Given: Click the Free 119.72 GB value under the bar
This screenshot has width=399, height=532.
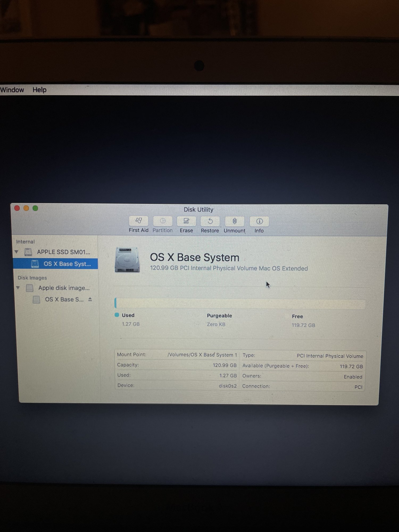Looking at the screenshot, I should tap(304, 325).
